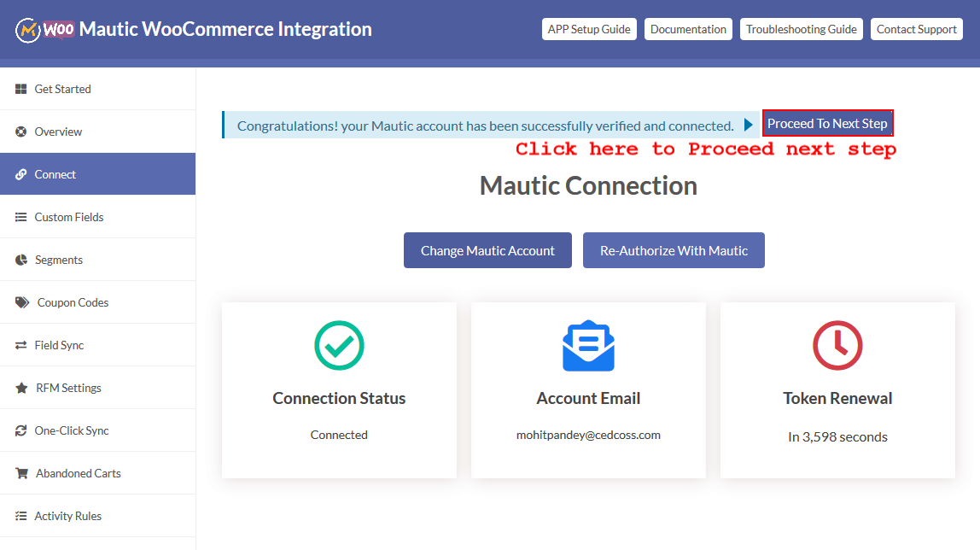Click the Activity Rules checklist icon
Screen dimensions: 980x550
click(20, 516)
